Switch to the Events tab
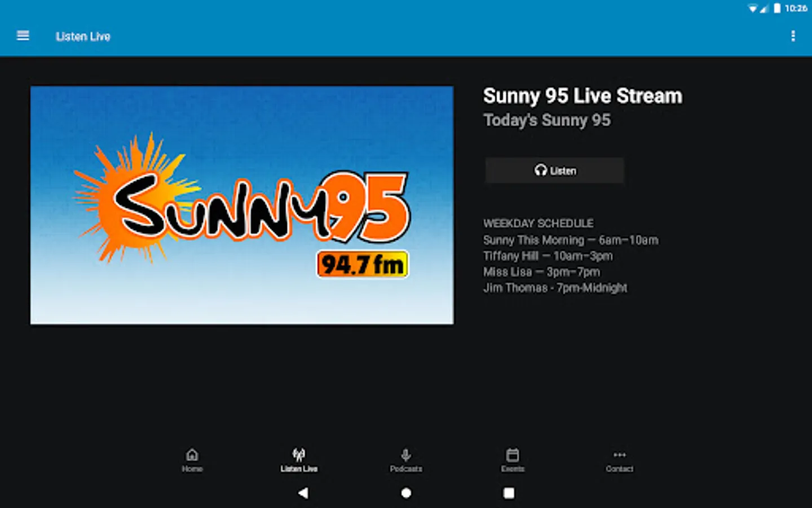 click(x=513, y=460)
